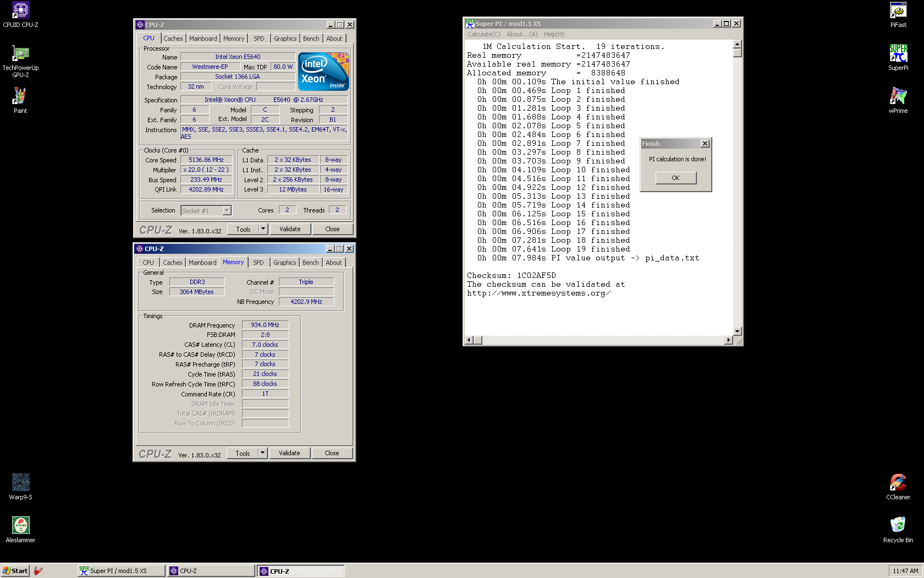This screenshot has height=578, width=924.
Task: Open the Paint desktop icon
Action: [20, 100]
